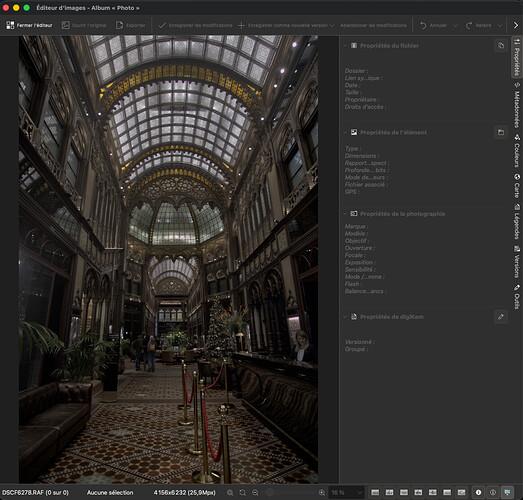
Task: Open the Couleurs sidebar tab
Action: coord(517,151)
